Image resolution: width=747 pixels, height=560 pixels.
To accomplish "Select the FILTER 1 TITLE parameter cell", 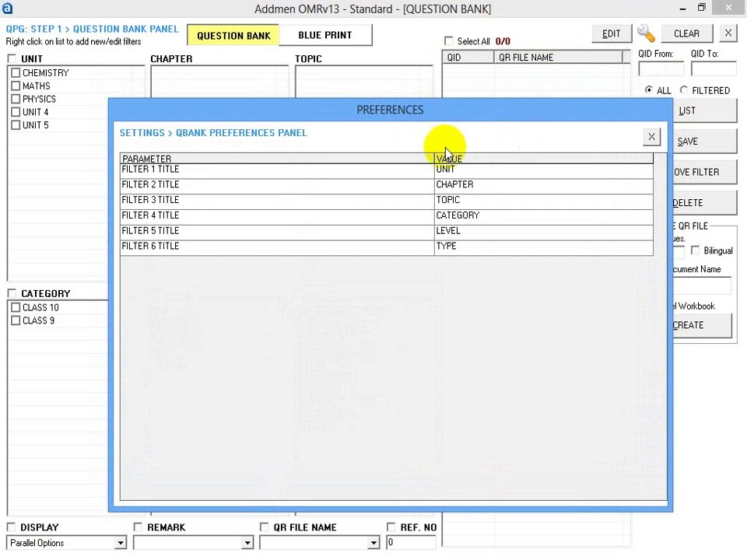I will coord(277,170).
